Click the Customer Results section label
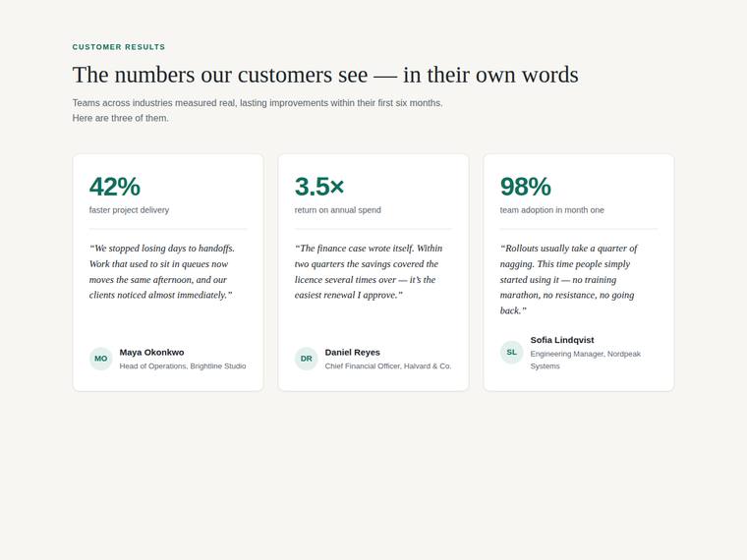Screen dimensions: 747x560 pos(119,47)
